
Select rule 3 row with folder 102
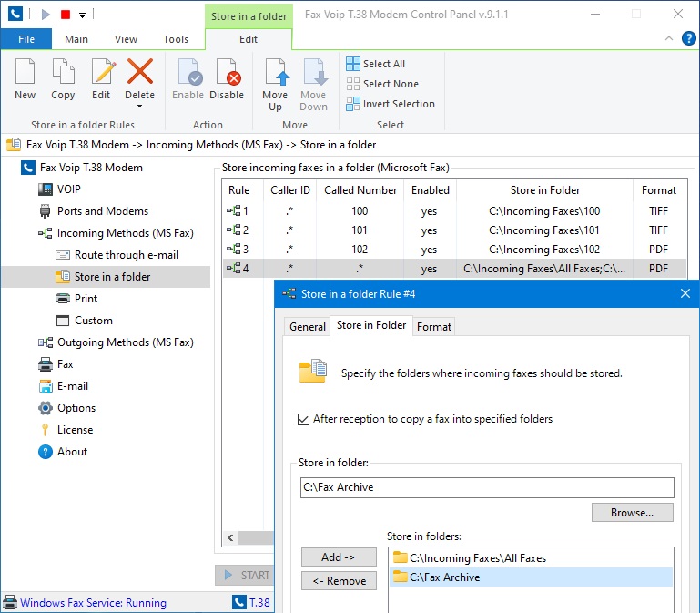[x=454, y=250]
